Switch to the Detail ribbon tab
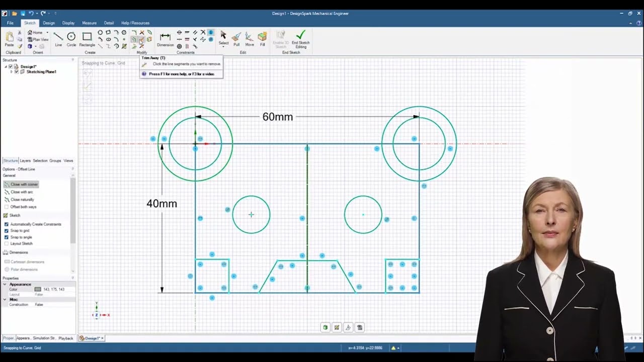The height and width of the screenshot is (362, 644). [109, 23]
